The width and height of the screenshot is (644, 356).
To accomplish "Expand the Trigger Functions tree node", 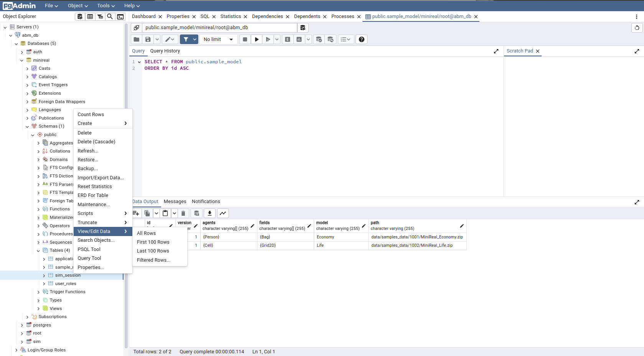I will coord(38,292).
